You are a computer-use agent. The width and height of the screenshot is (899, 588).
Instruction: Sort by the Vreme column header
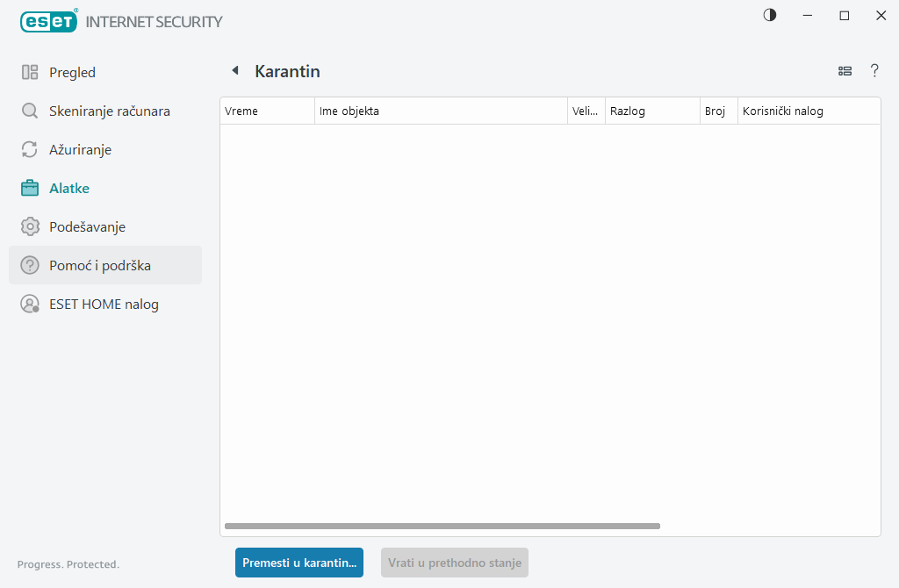tap(266, 111)
